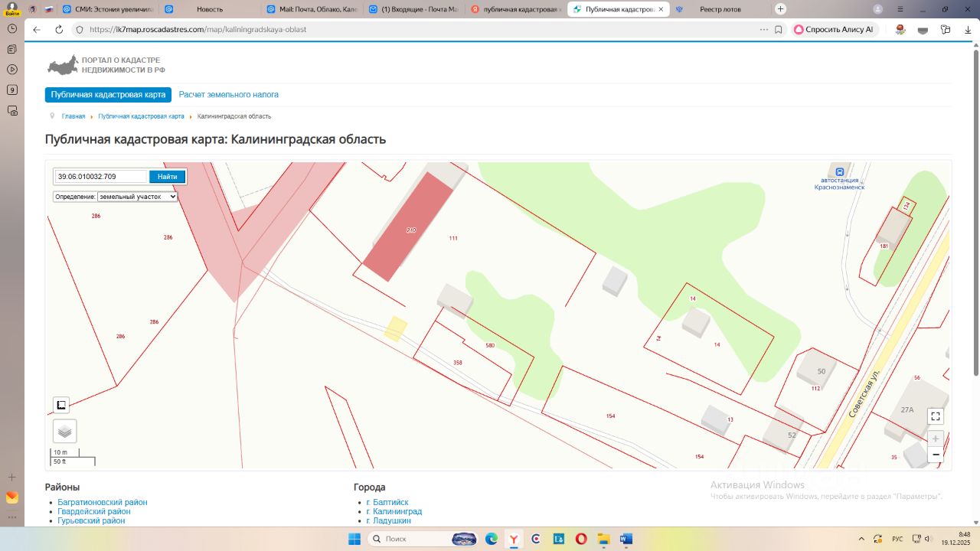This screenshot has width=980, height=551.
Task: Click the bus station icon Краснознаменск
Action: click(839, 171)
